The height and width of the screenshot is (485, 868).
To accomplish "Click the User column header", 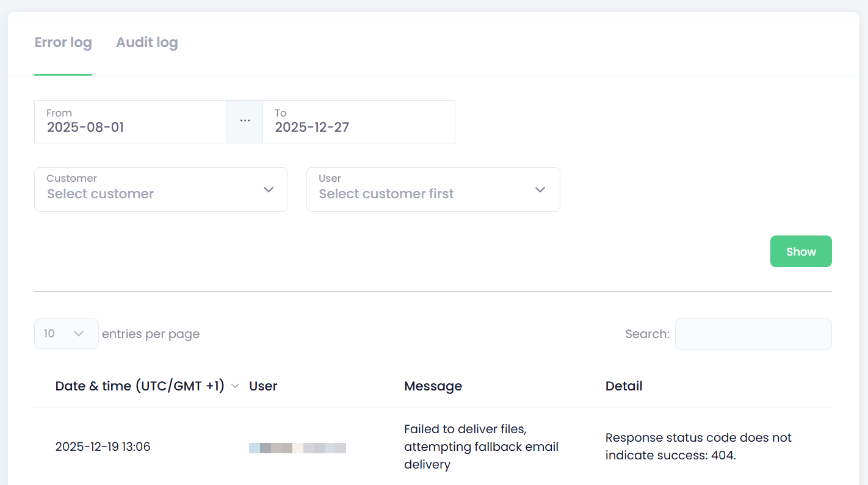I will 263,386.
